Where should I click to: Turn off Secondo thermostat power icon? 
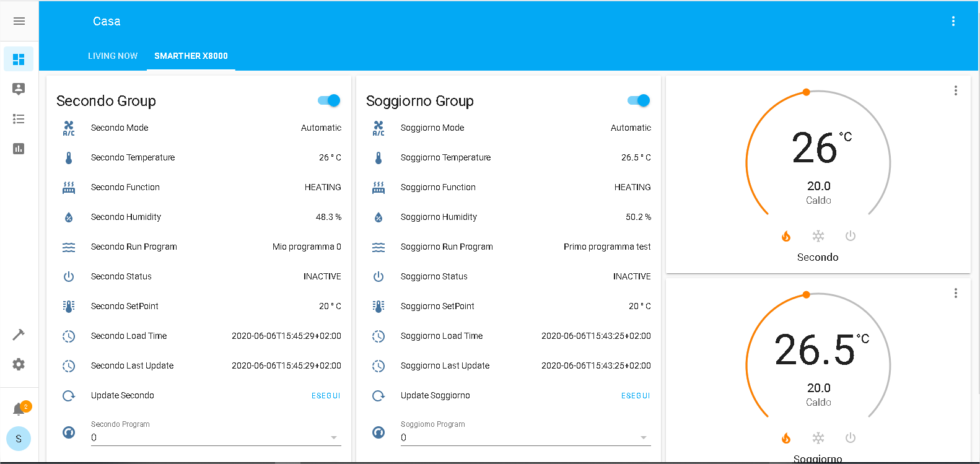(851, 236)
